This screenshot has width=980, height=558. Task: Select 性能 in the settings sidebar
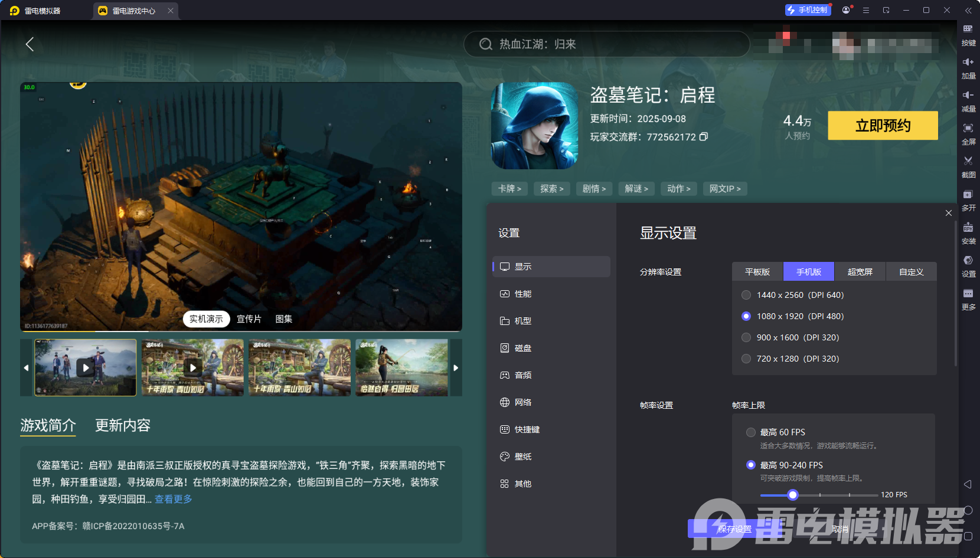click(x=521, y=293)
